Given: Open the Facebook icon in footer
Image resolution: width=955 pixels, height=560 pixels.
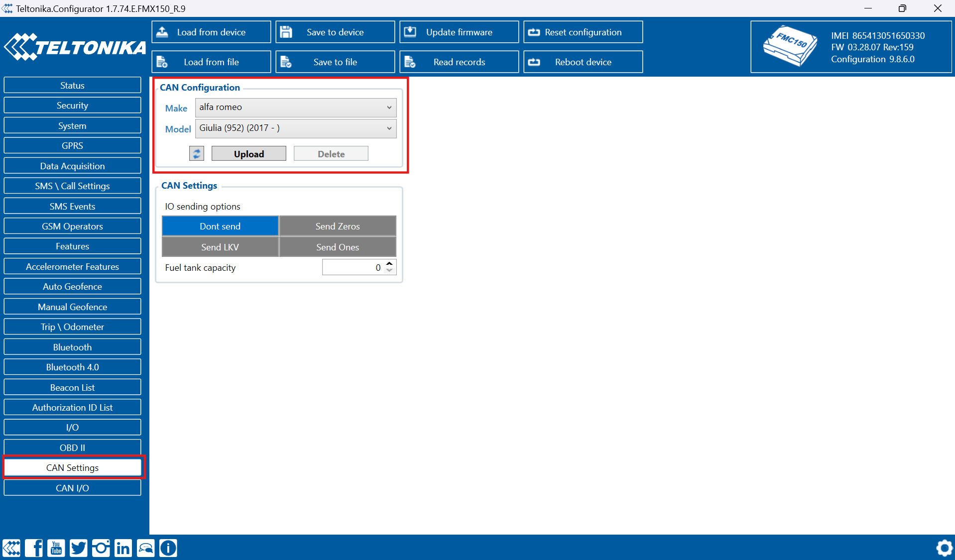Looking at the screenshot, I should 34,548.
